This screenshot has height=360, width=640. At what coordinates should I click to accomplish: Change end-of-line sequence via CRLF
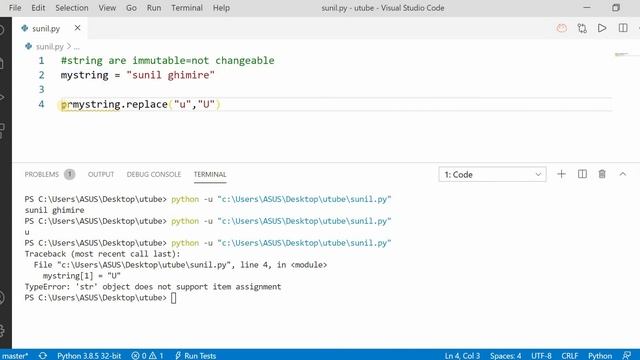[x=569, y=356]
